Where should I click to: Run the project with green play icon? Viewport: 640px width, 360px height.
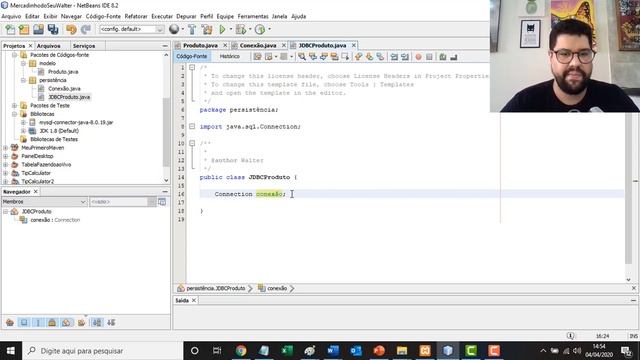coord(222,29)
